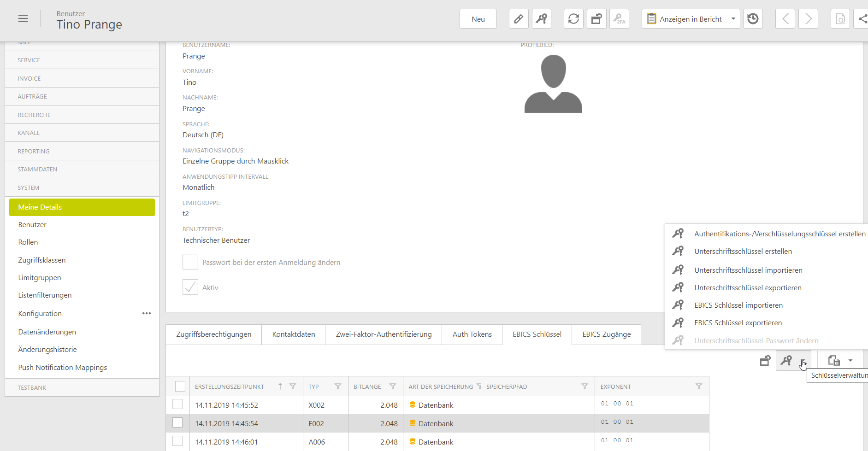Filter the Typ column
The height and width of the screenshot is (451, 868).
pyautogui.click(x=338, y=387)
